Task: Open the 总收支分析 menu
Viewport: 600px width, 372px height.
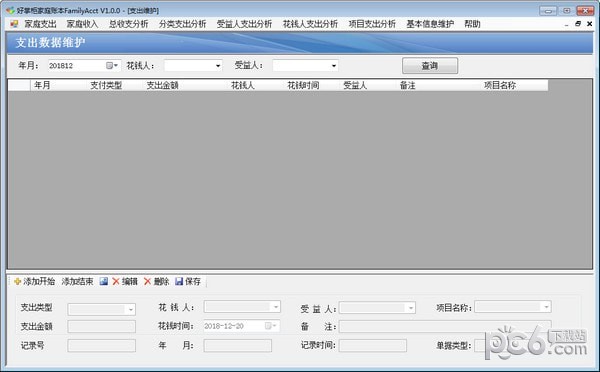Action: click(x=129, y=24)
